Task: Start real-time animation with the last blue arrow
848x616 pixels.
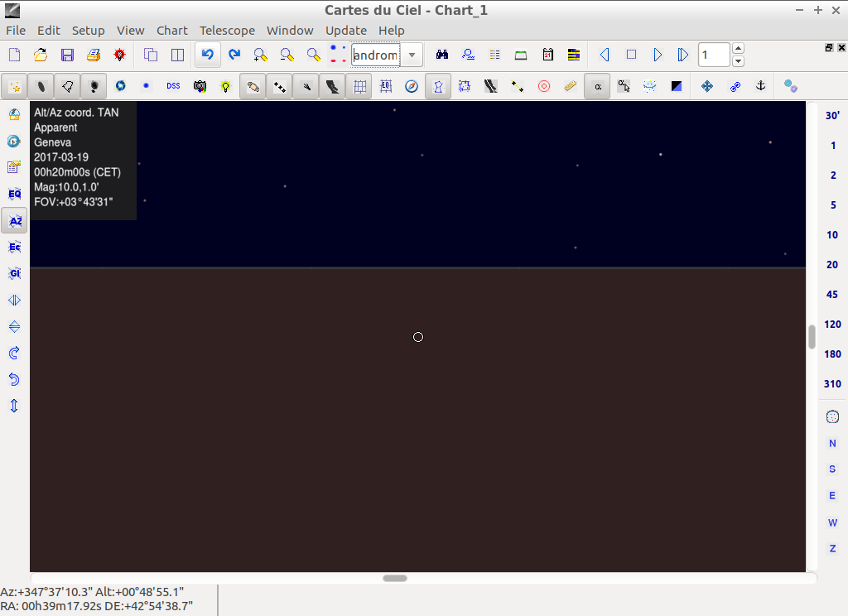Action: pyautogui.click(x=683, y=55)
